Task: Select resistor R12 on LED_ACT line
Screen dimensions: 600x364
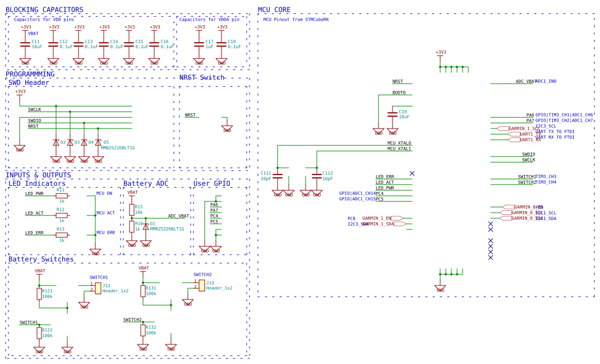Action: click(x=62, y=215)
